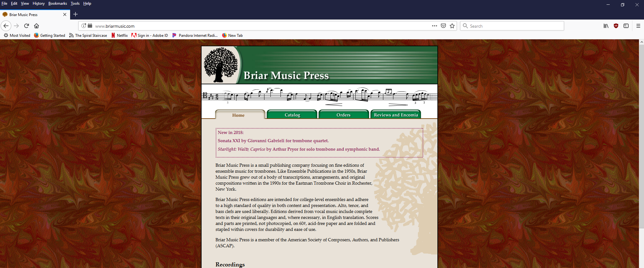
Task: Open the Reviews and Encomia tab
Action: tap(396, 115)
